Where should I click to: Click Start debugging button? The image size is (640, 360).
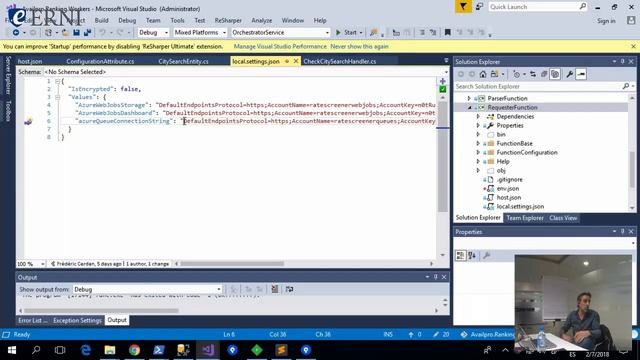click(348, 32)
